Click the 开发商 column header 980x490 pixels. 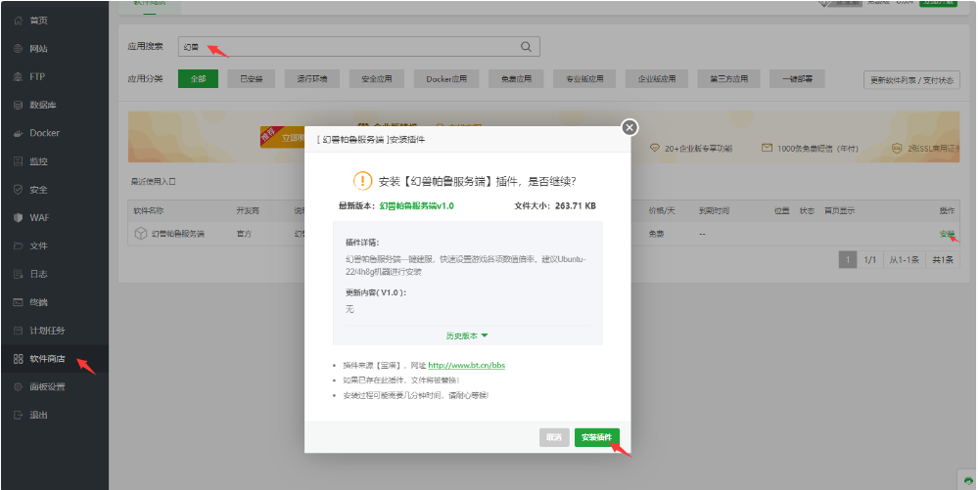[x=248, y=211]
